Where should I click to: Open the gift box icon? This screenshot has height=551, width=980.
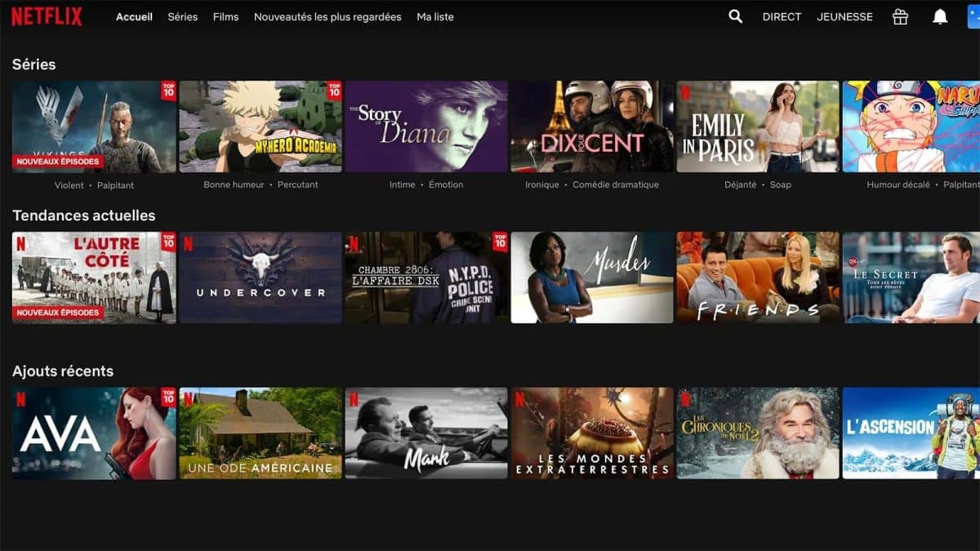point(900,16)
